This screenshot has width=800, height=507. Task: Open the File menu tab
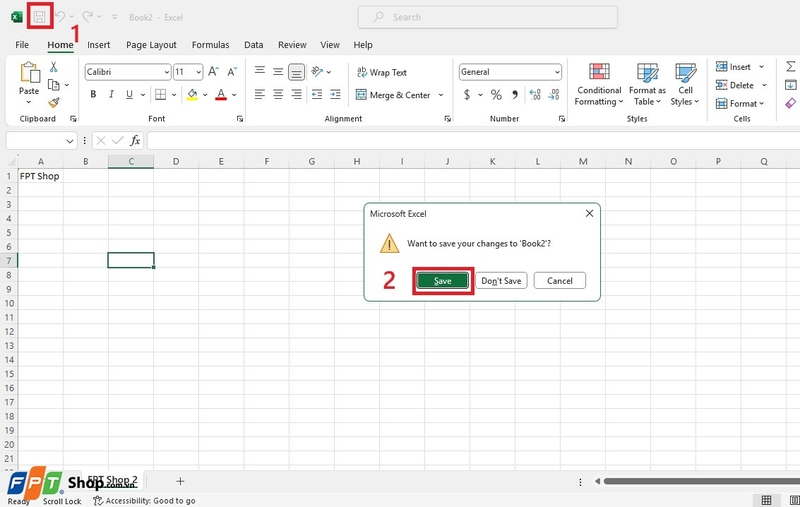tap(22, 45)
